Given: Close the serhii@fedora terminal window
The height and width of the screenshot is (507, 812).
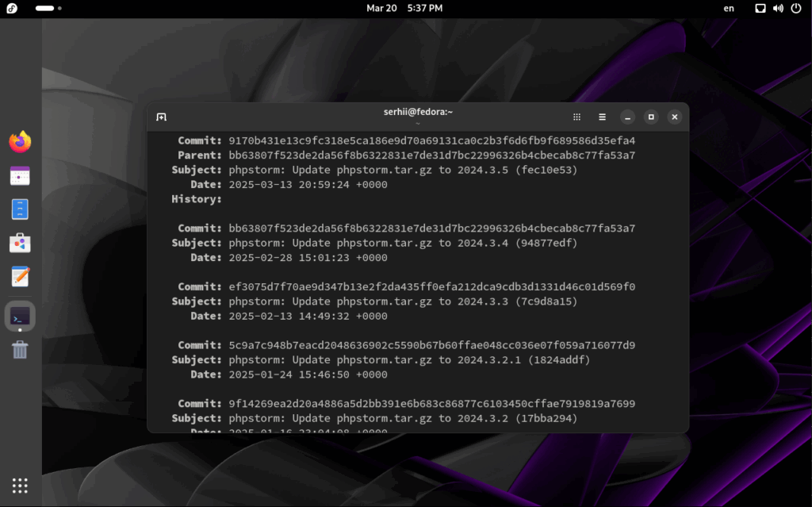Looking at the screenshot, I should pos(674,117).
